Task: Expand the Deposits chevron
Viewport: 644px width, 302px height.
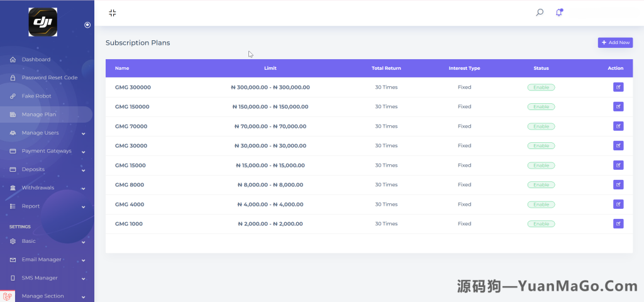Action: 84,170
